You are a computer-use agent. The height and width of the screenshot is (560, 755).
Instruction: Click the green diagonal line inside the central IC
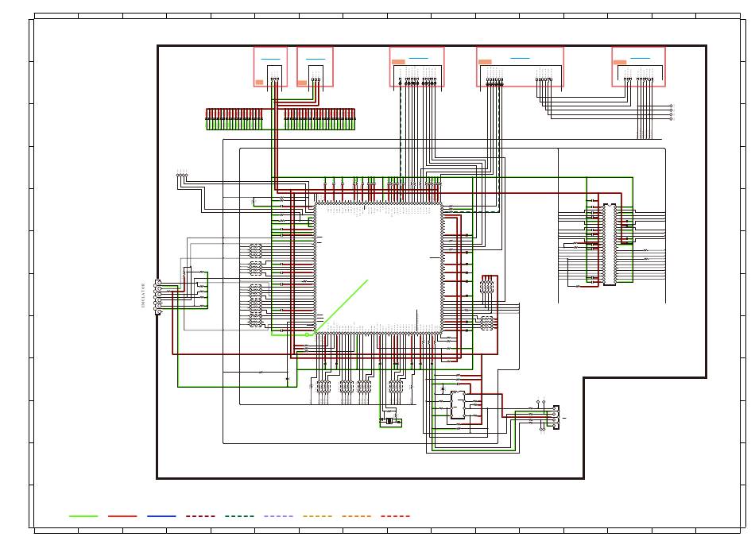[x=341, y=306]
